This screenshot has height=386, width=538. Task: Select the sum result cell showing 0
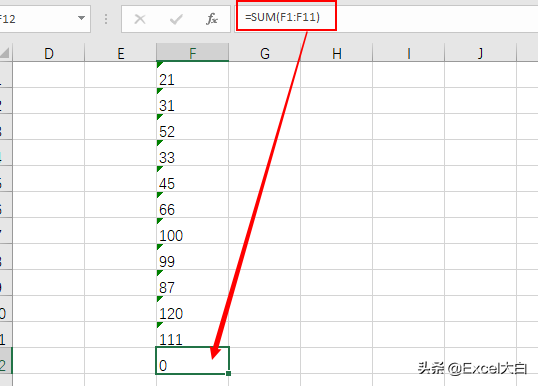pyautogui.click(x=192, y=360)
